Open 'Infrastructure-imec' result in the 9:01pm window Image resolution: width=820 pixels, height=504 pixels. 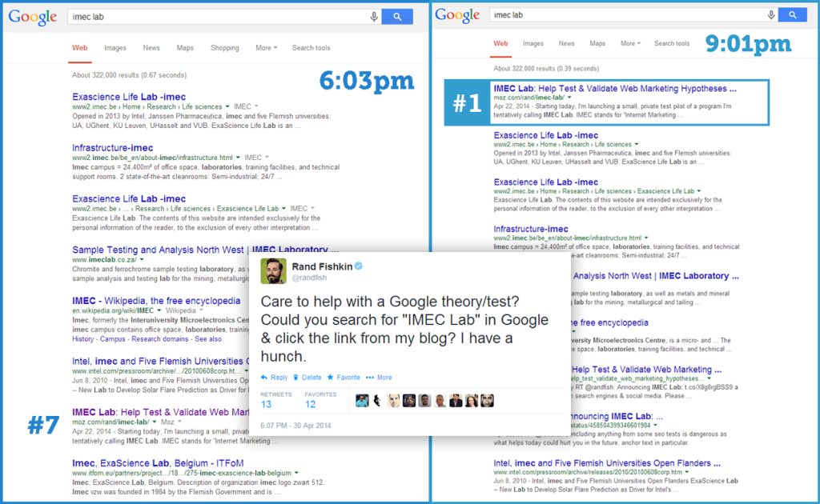coord(531,229)
